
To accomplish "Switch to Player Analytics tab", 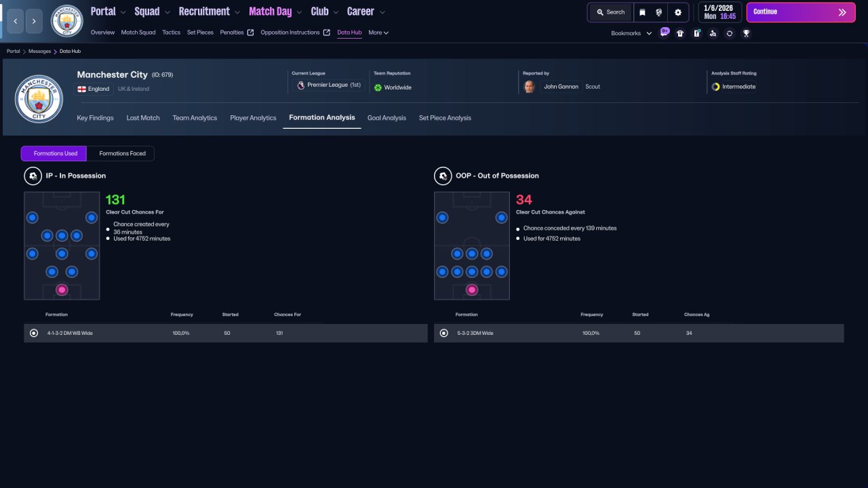I will pyautogui.click(x=253, y=118).
